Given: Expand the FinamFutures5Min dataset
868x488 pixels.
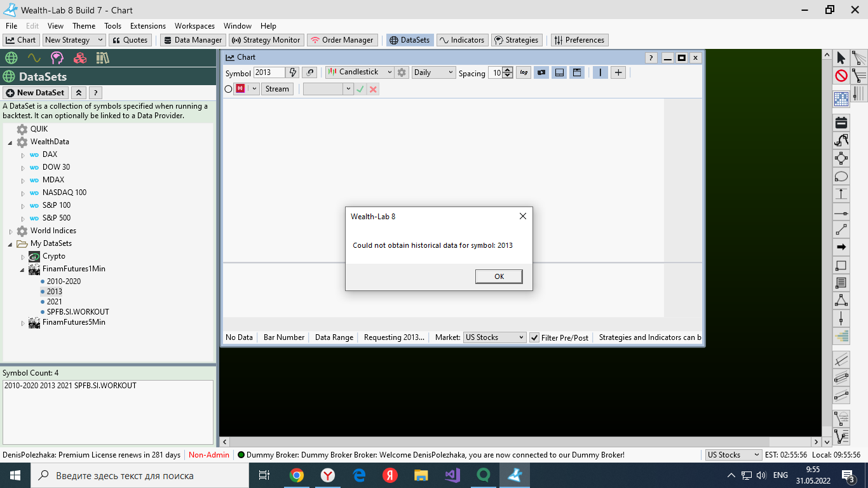Looking at the screenshot, I should pos(23,323).
